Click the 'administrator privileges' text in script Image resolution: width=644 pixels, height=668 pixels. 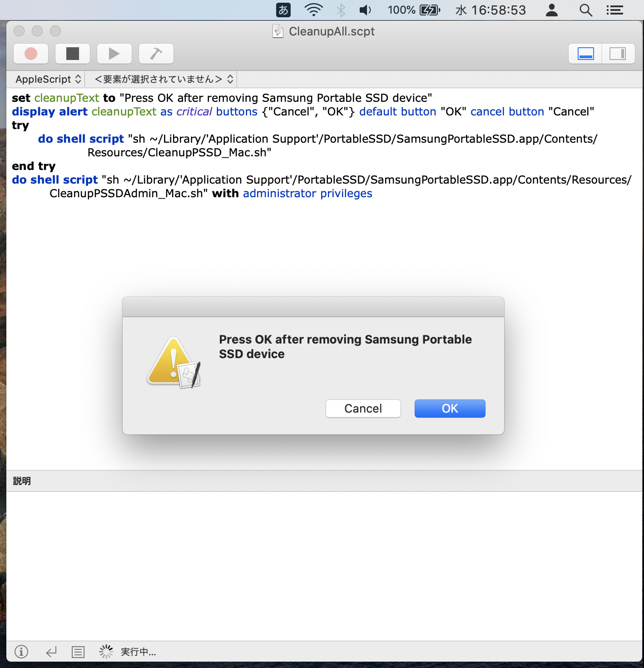307,193
